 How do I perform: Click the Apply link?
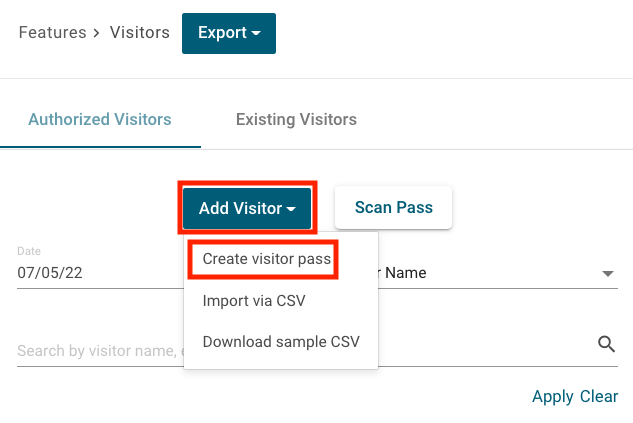pyautogui.click(x=552, y=396)
